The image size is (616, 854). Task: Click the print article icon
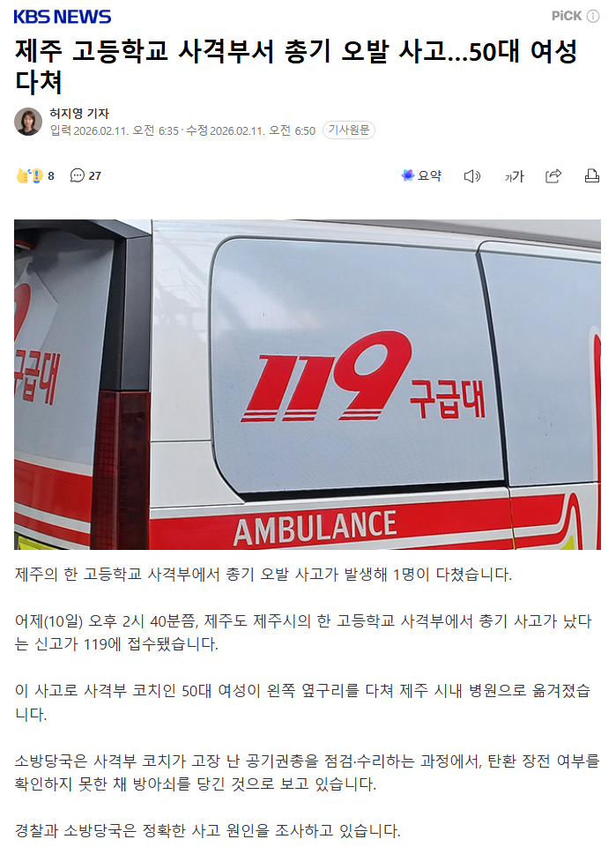click(x=592, y=176)
